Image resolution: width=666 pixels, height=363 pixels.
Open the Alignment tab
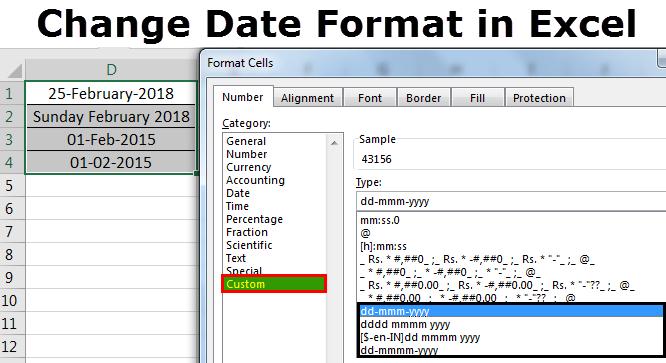(308, 98)
